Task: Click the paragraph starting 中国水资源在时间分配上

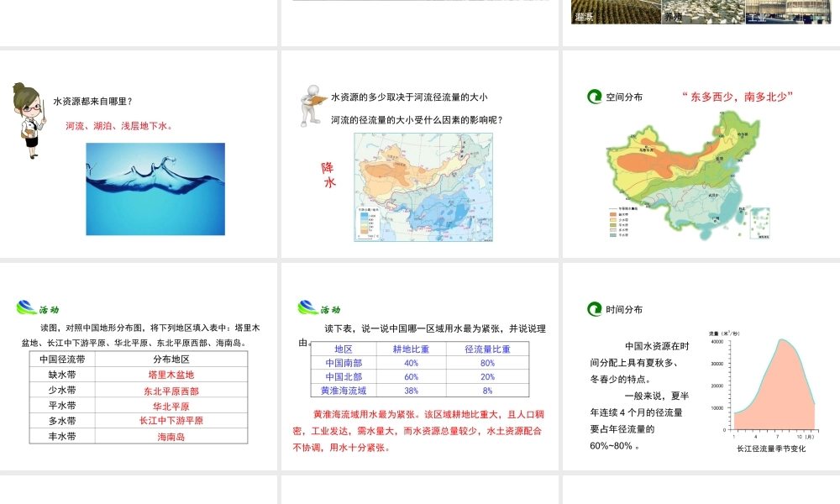Action: click(639, 363)
